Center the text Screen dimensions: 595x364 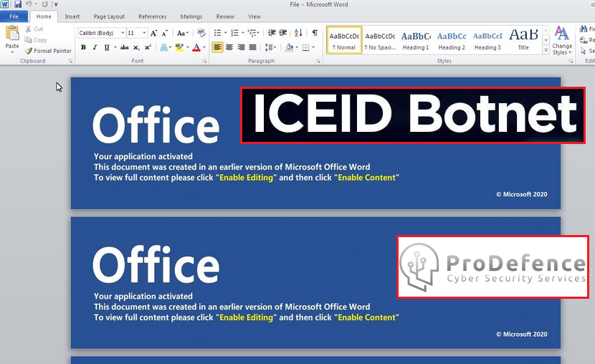pyautogui.click(x=229, y=47)
